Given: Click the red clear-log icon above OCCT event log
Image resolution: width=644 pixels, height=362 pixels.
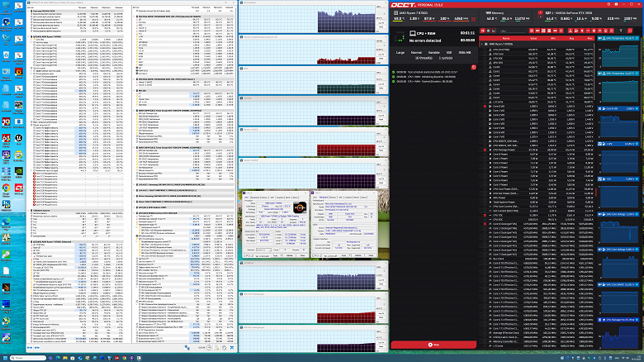Looking at the screenshot, I should (x=474, y=67).
